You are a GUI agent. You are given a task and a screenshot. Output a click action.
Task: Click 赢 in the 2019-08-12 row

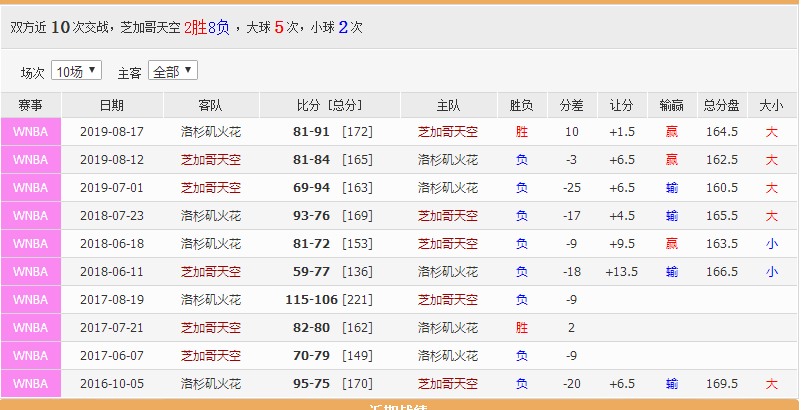(672, 159)
